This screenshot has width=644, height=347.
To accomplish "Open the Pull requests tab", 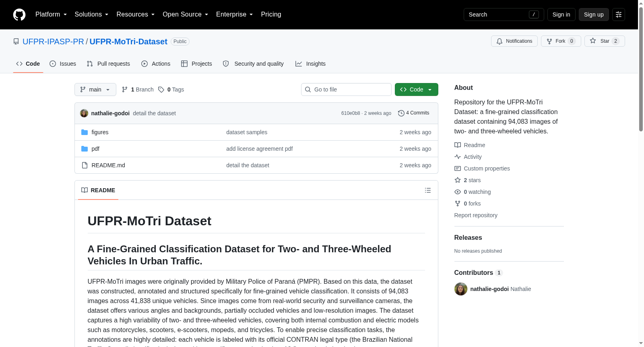I will click(x=108, y=64).
